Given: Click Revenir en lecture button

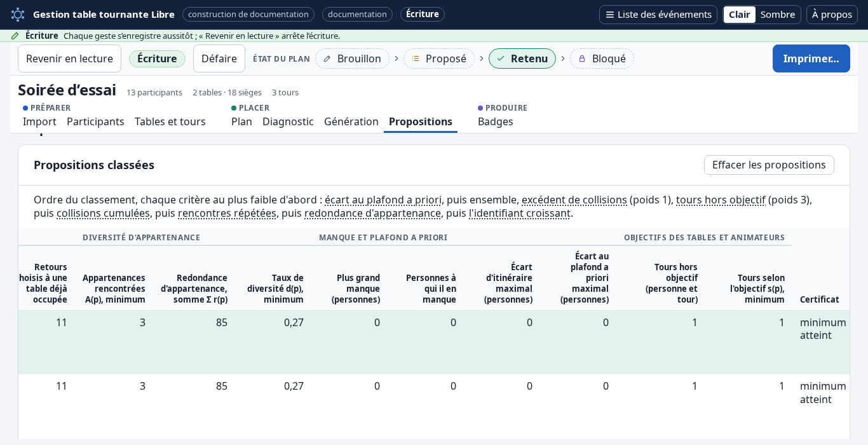Looking at the screenshot, I should coord(69,58).
